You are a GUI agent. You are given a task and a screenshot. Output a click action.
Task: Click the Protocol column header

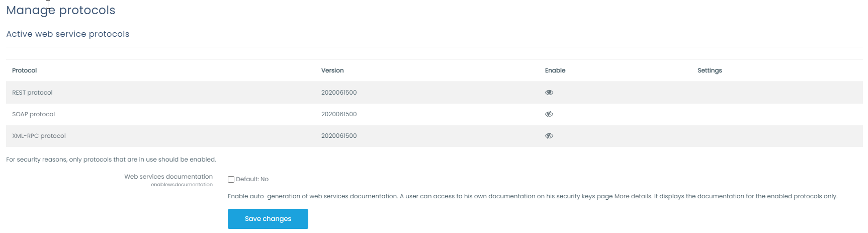point(24,70)
